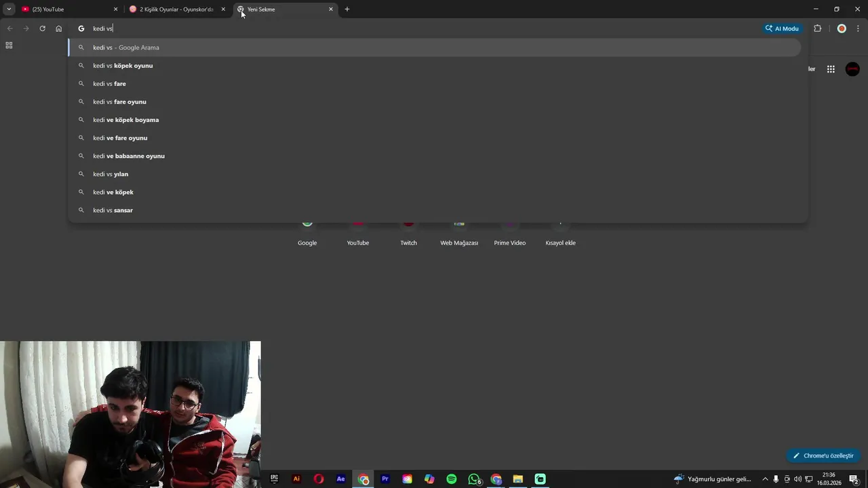
Task: Click Kısayol ekle shortcut tile
Action: coord(560,234)
